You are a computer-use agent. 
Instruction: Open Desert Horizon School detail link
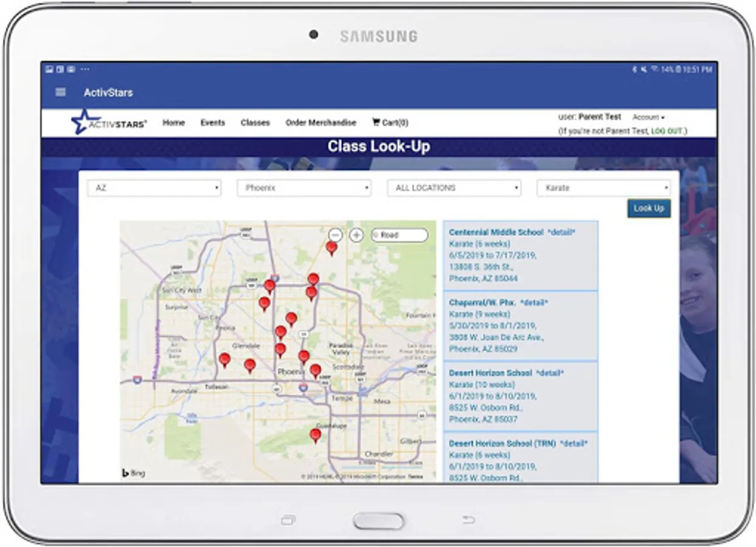tap(550, 373)
